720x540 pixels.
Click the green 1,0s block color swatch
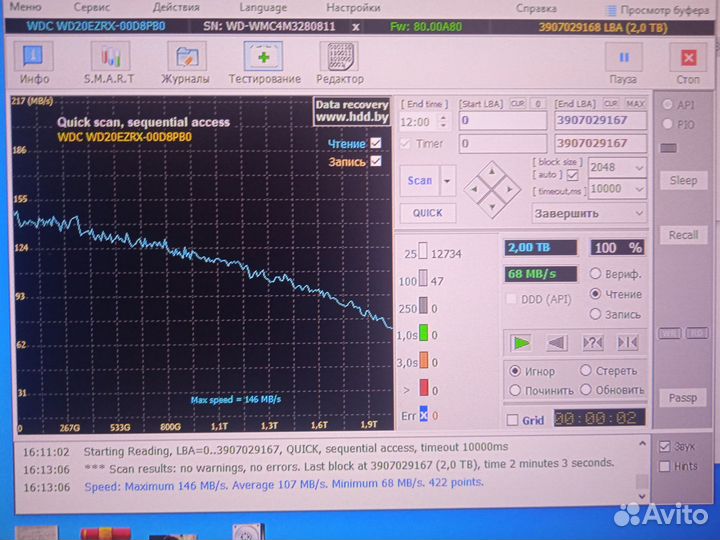pyautogui.click(x=423, y=335)
